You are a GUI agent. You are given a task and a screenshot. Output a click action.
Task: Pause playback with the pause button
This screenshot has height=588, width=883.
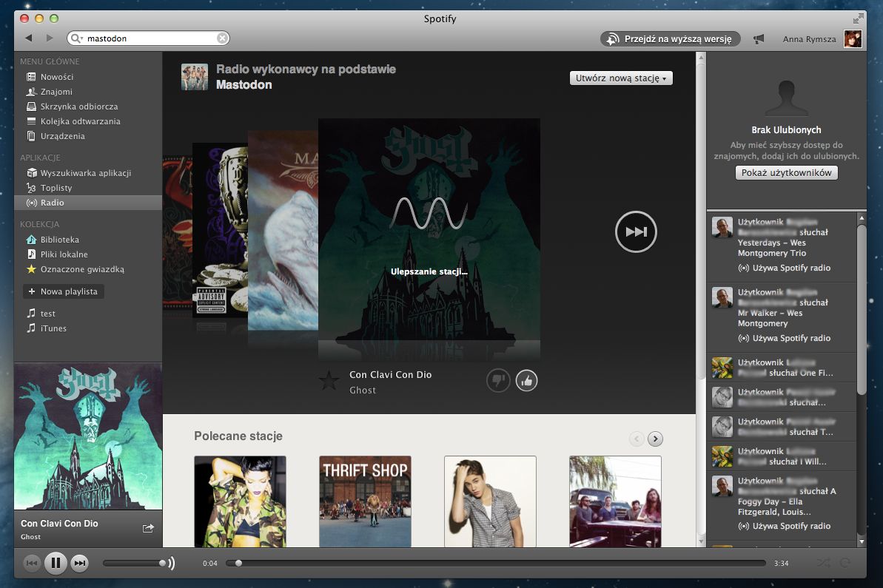(x=56, y=563)
